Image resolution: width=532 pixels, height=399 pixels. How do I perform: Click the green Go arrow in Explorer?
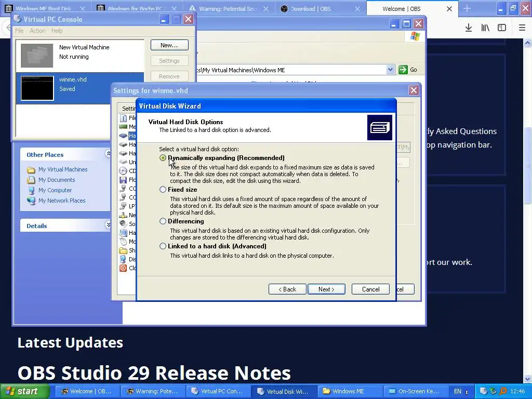[x=403, y=70]
